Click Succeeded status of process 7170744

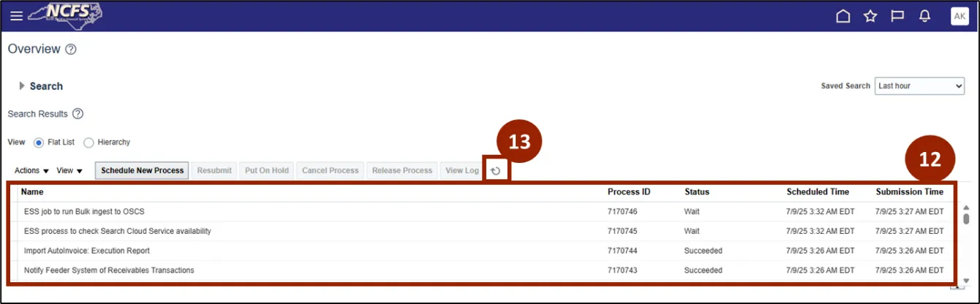[x=703, y=251]
